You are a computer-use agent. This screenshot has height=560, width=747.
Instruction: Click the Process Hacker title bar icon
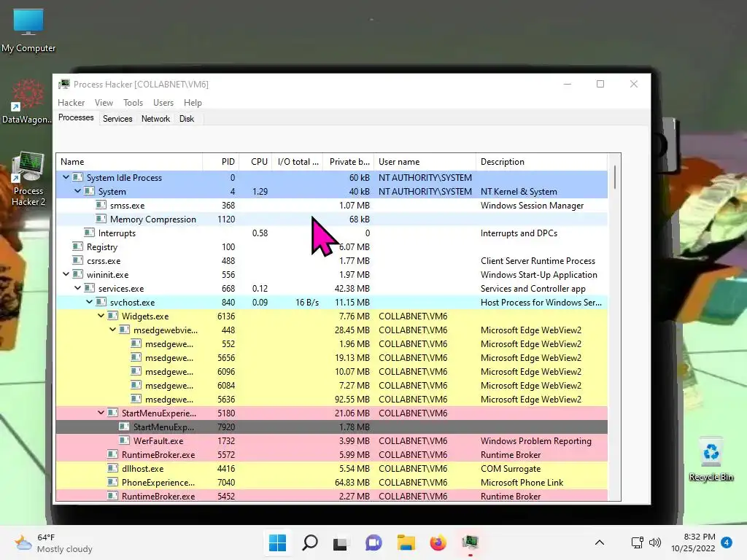tap(64, 85)
